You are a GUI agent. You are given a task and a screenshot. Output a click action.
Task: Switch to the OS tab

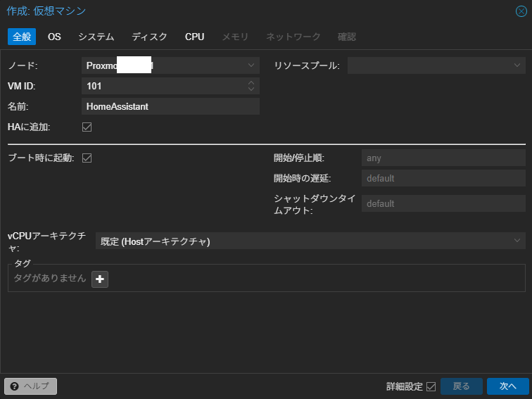point(54,37)
